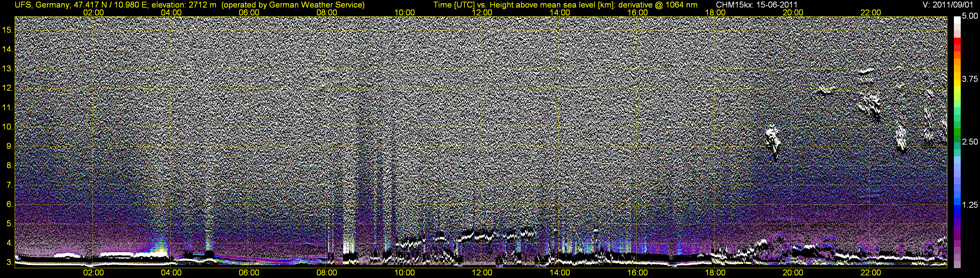Click the 20:00 label on the upper time axis
Screen dimensions: 980x278
click(x=793, y=12)
